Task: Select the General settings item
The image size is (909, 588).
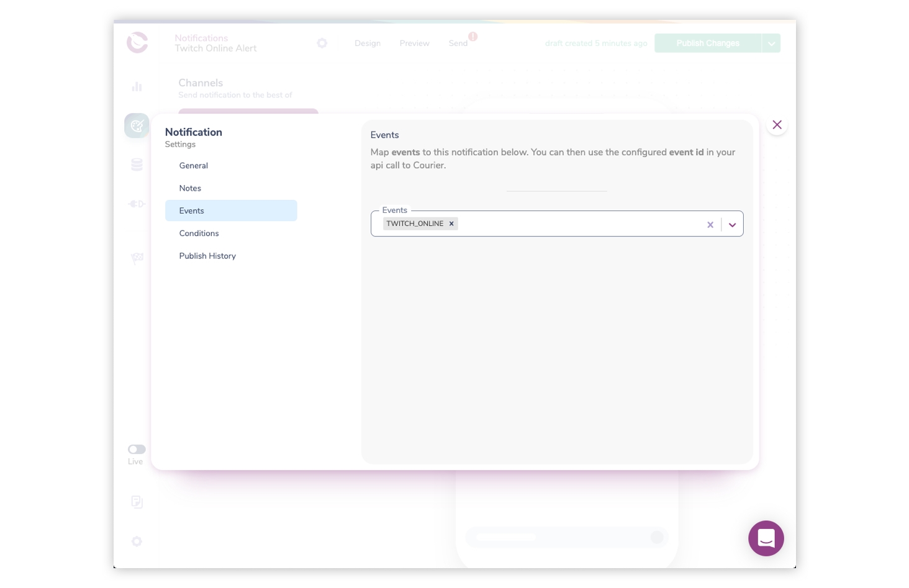Action: [x=194, y=166]
